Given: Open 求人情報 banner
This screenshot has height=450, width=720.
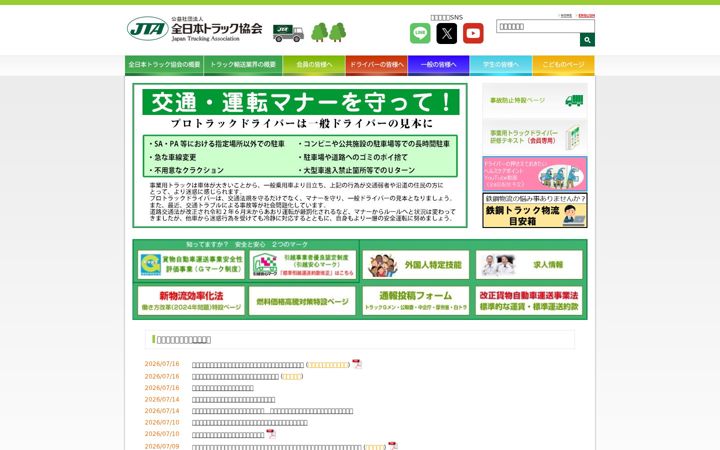Looking at the screenshot, I should (x=529, y=264).
